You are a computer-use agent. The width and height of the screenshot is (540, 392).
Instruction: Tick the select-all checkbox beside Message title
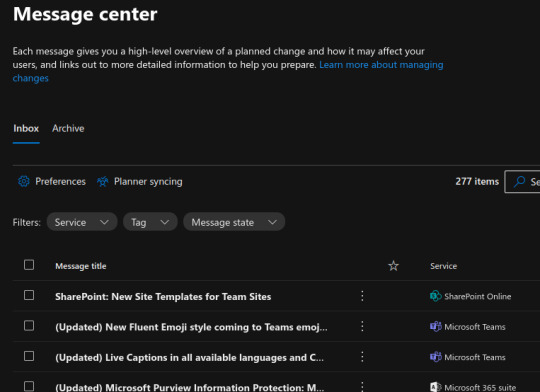[29, 265]
